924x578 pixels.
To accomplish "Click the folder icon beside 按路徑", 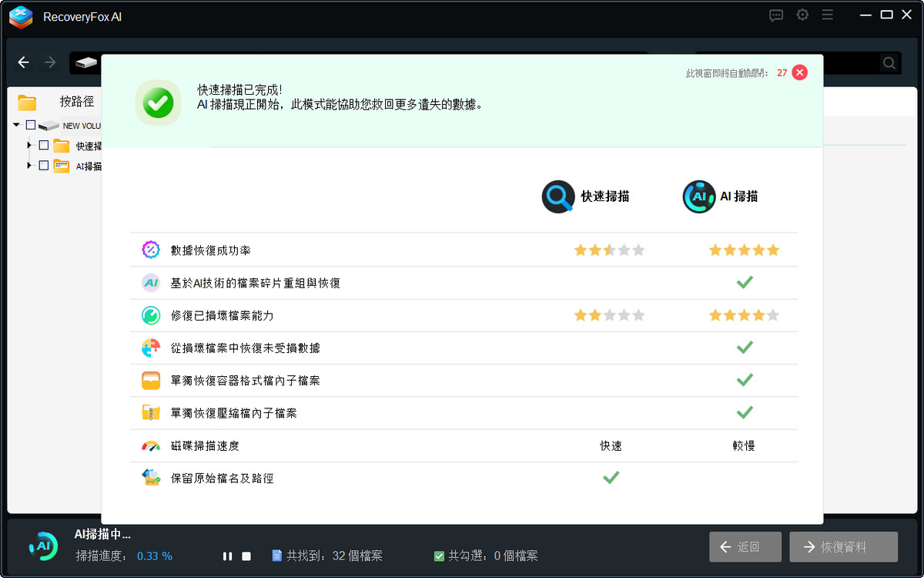I will [27, 102].
